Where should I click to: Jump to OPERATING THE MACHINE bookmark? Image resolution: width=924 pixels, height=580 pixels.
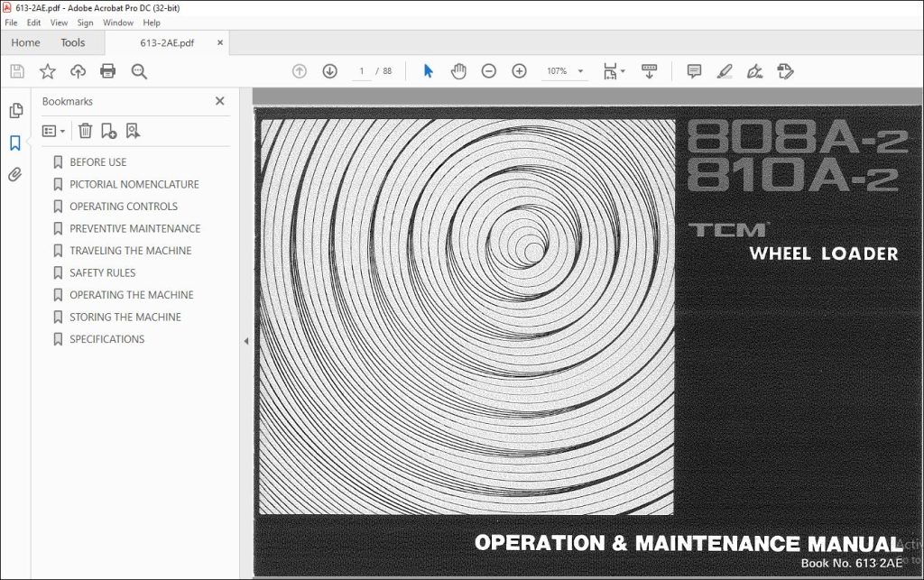[132, 295]
